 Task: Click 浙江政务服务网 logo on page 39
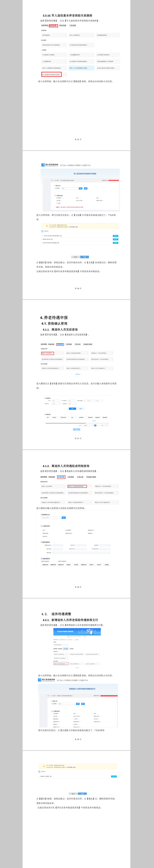tap(47, 680)
